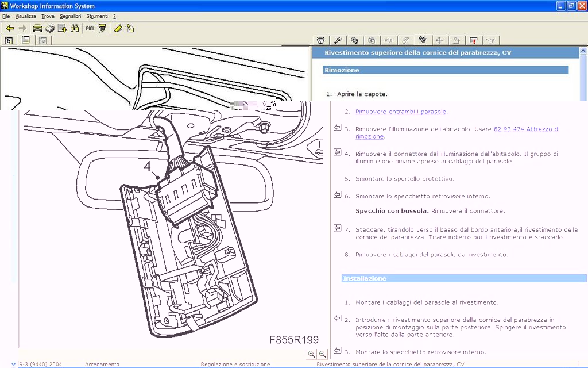
Task: Open the Strumenti menu
Action: point(97,16)
